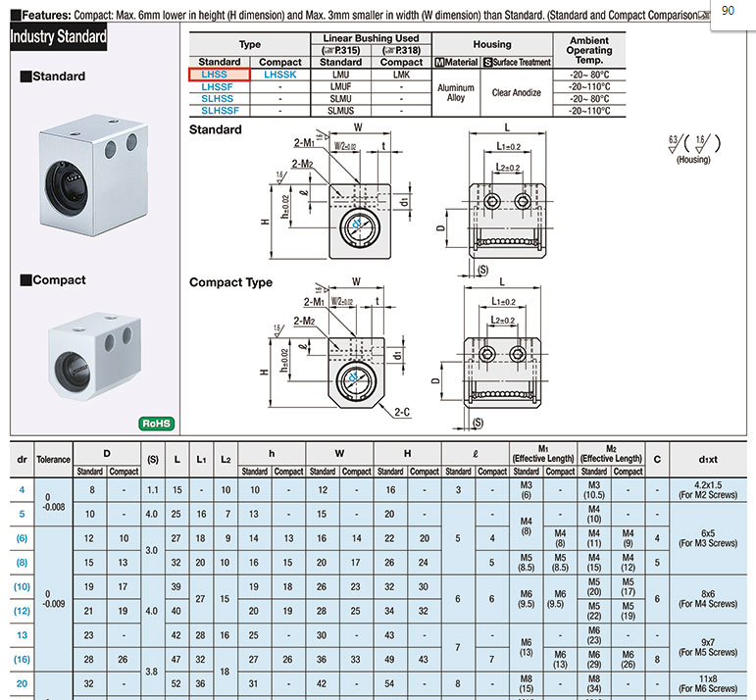This screenshot has width=756, height=700.
Task: Select dr size (12) row link
Action: tap(22, 611)
